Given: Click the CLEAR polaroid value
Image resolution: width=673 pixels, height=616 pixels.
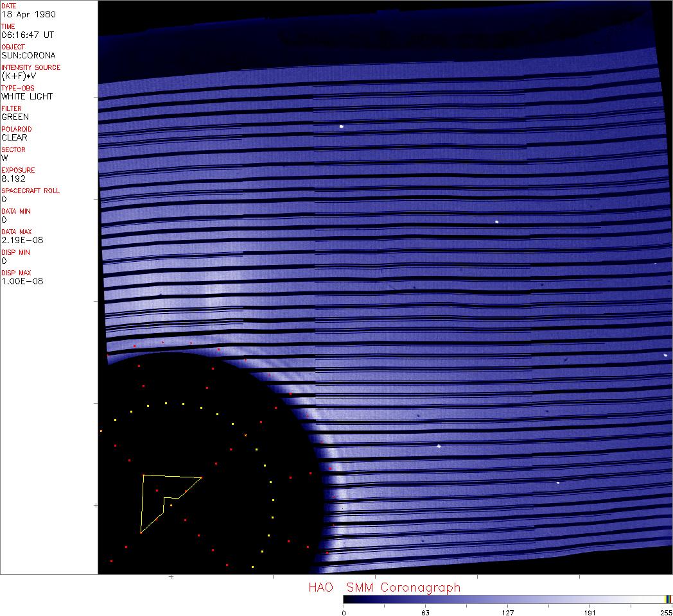Looking at the screenshot, I should [15, 137].
